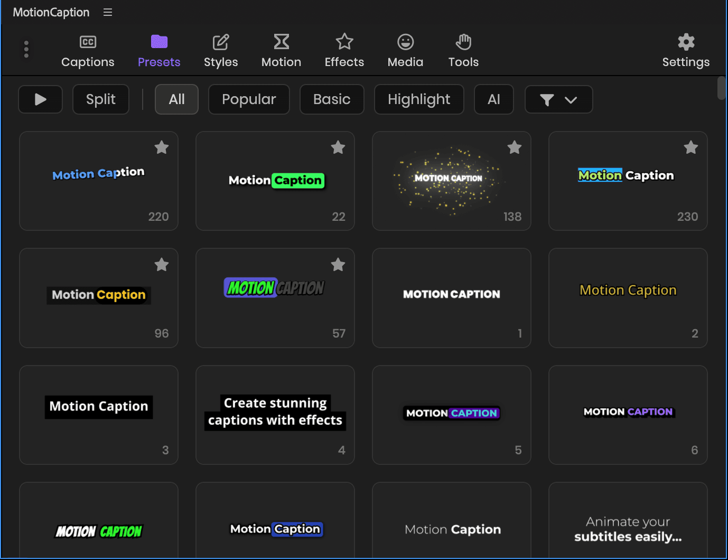Expand the funnel filter dropdown

[x=558, y=99]
